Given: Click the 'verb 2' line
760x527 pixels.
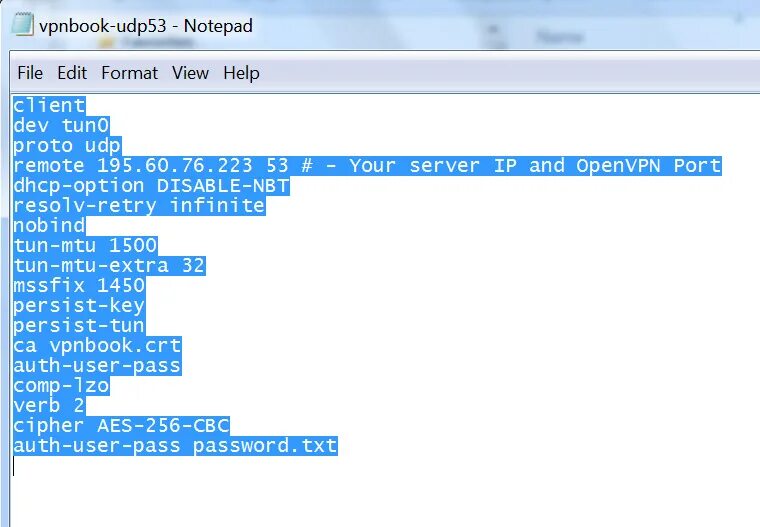Looking at the screenshot, I should [x=49, y=405].
